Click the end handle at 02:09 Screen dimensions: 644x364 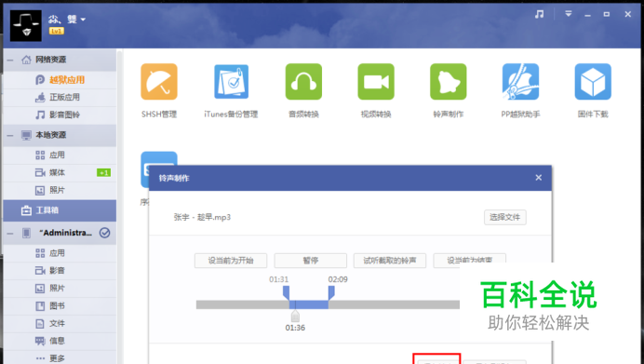(x=331, y=293)
